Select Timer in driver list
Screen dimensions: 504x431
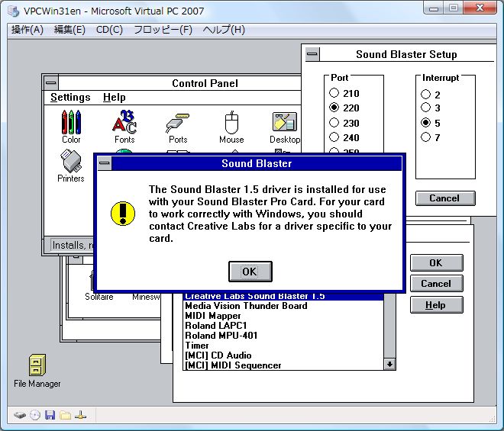click(x=283, y=346)
